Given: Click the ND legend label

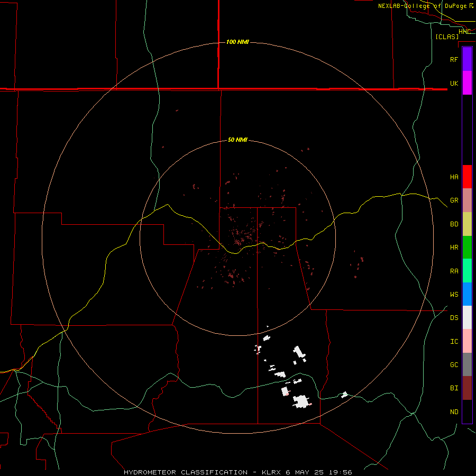Looking at the screenshot, I should pos(454,412).
